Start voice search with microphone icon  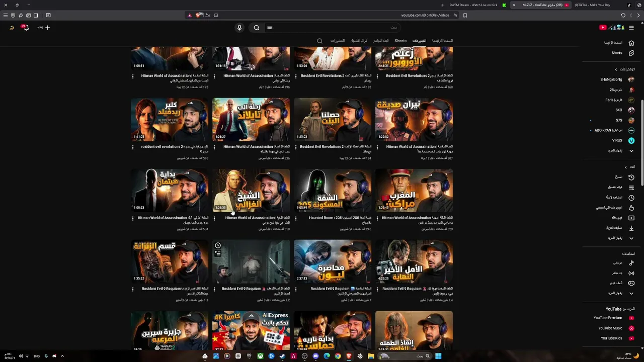click(239, 28)
